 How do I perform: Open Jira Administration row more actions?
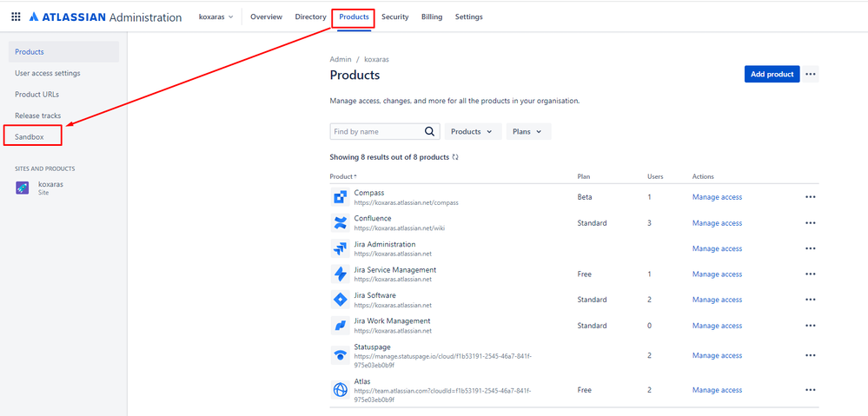tap(811, 248)
